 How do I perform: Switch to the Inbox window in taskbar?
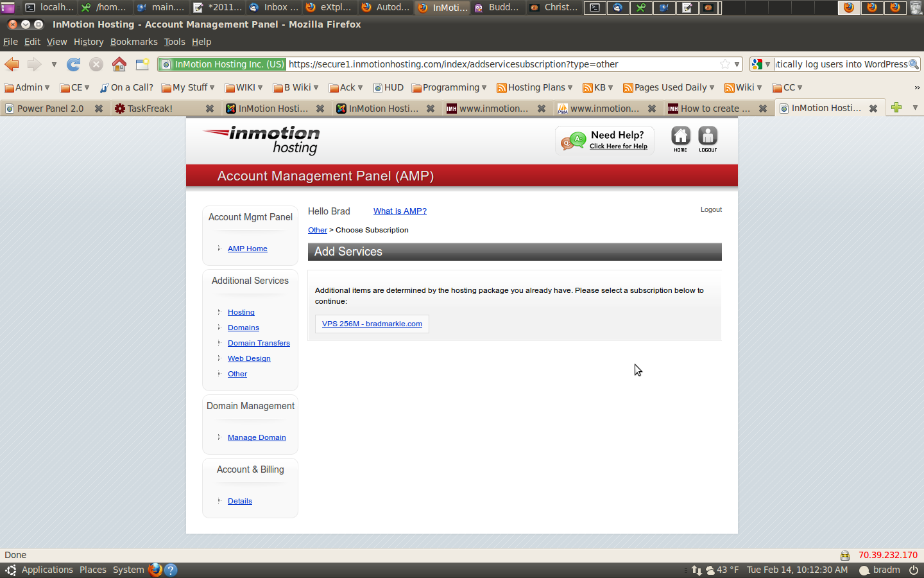(274, 8)
